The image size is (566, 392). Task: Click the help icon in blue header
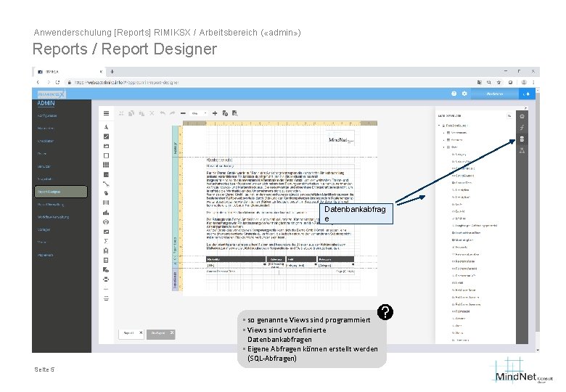pyautogui.click(x=454, y=94)
